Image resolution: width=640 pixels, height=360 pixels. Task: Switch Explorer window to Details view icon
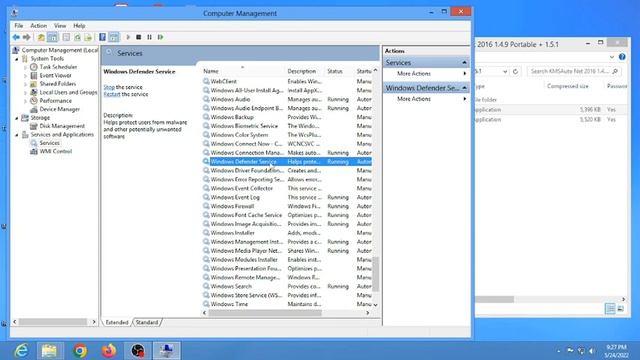[610, 309]
